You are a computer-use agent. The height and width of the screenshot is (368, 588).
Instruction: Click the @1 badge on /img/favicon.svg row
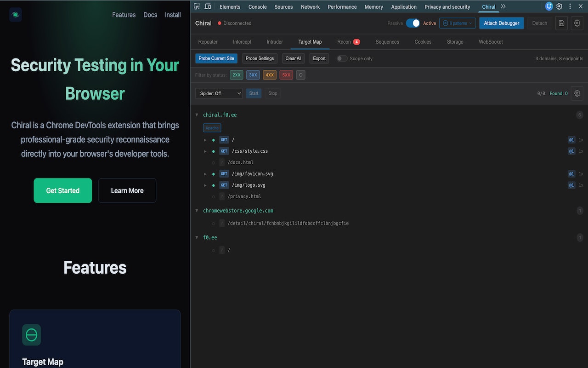coord(571,174)
